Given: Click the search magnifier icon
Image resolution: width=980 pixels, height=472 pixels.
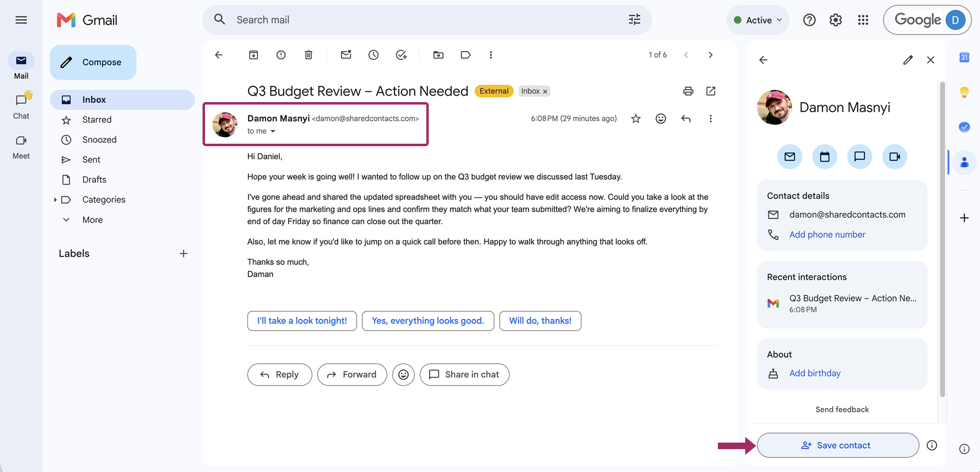Looking at the screenshot, I should click(220, 19).
